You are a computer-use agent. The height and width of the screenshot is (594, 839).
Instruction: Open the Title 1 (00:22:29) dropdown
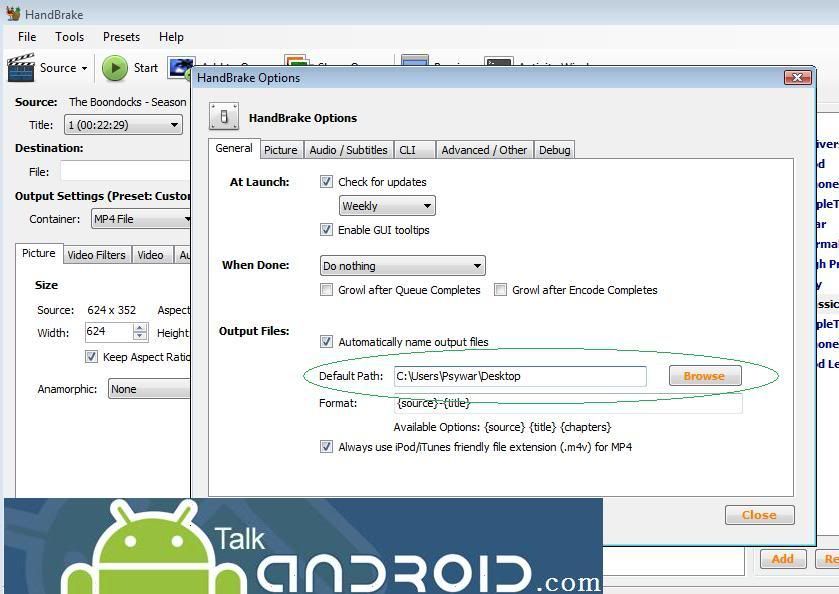[x=123, y=125]
